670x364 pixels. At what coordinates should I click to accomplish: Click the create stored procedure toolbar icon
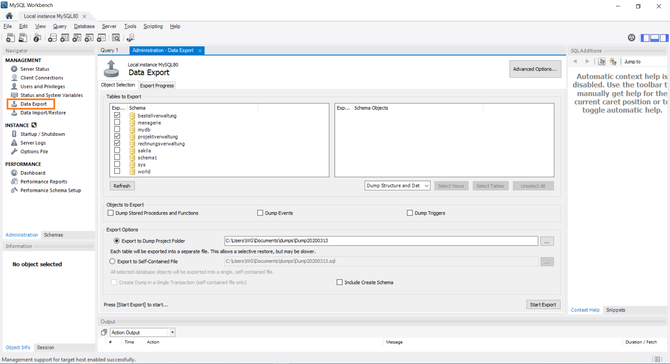tap(89, 38)
